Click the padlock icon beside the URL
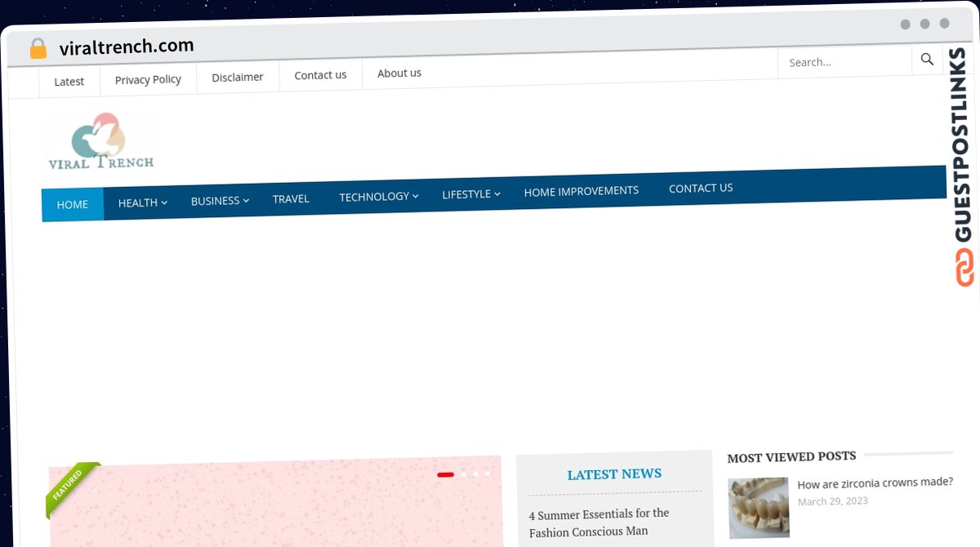This screenshot has height=547, width=980. point(38,49)
